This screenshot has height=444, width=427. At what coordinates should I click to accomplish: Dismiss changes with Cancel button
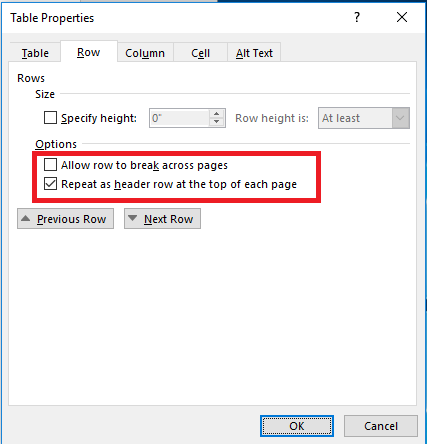tap(381, 426)
